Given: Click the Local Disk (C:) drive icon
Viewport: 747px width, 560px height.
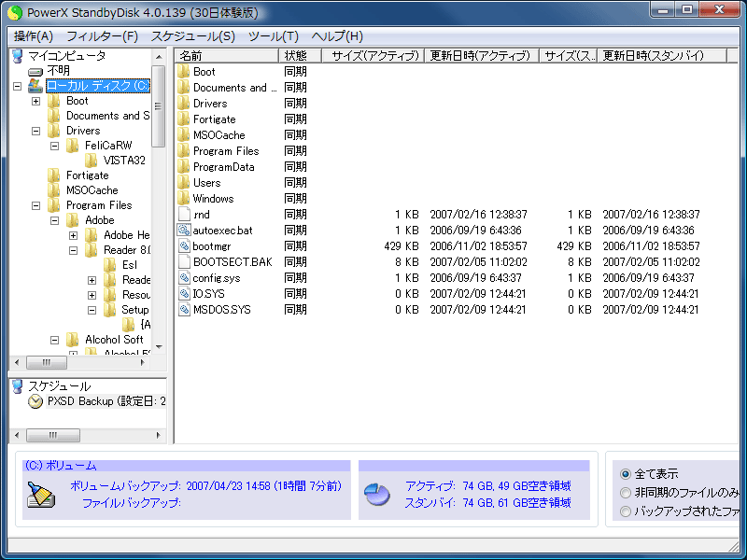Looking at the screenshot, I should tap(35, 86).
